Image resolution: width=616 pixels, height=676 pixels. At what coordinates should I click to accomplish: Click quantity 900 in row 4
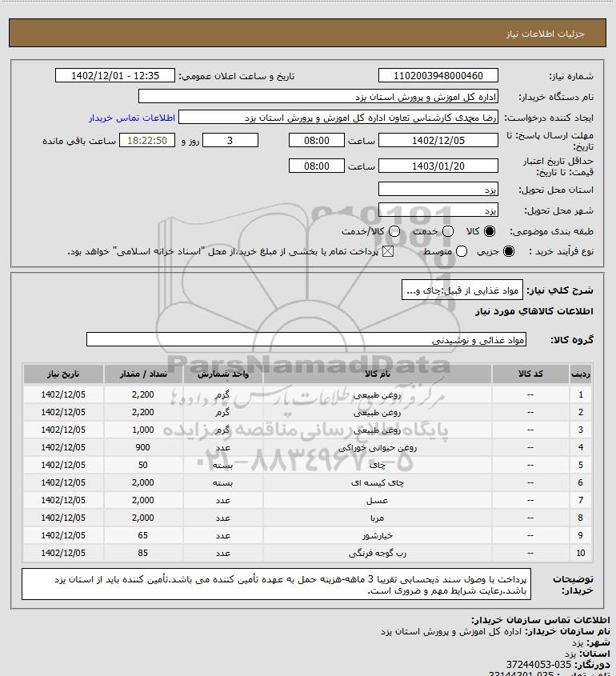(142, 447)
